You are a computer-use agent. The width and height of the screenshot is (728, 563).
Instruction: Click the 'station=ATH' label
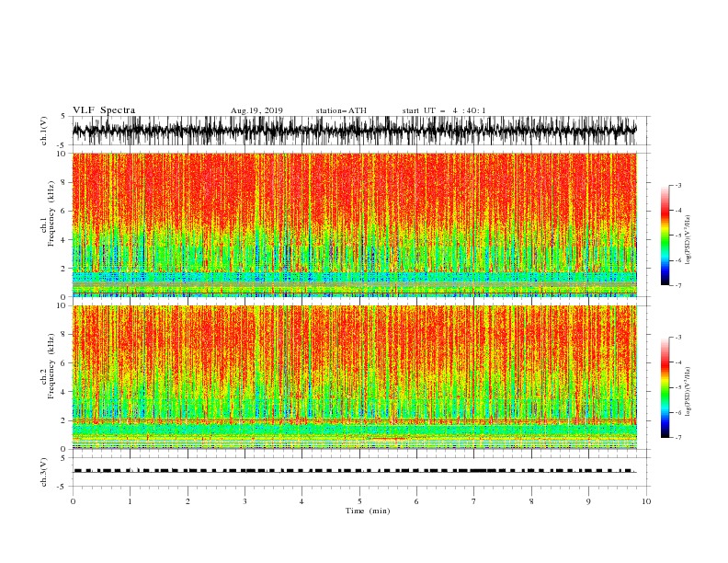(x=341, y=110)
